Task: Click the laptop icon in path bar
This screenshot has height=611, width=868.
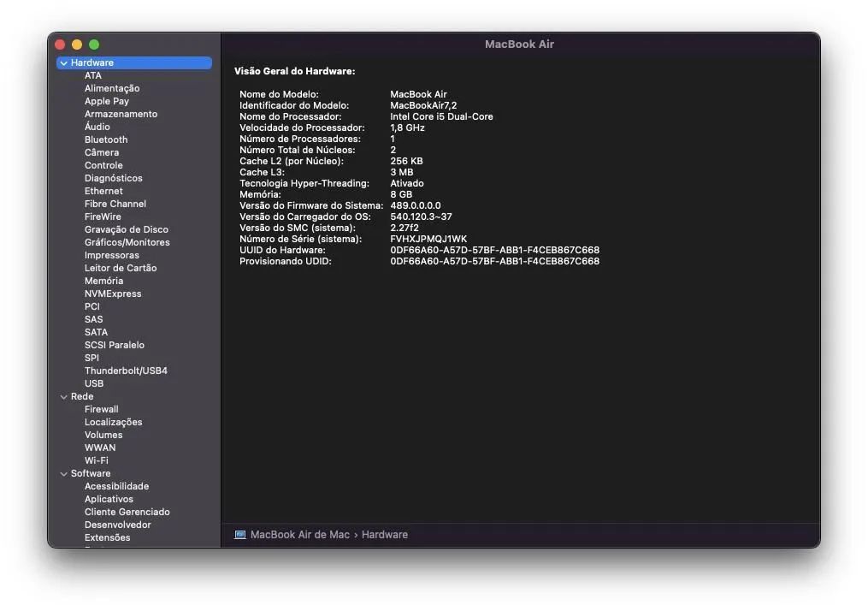Action: [239, 535]
